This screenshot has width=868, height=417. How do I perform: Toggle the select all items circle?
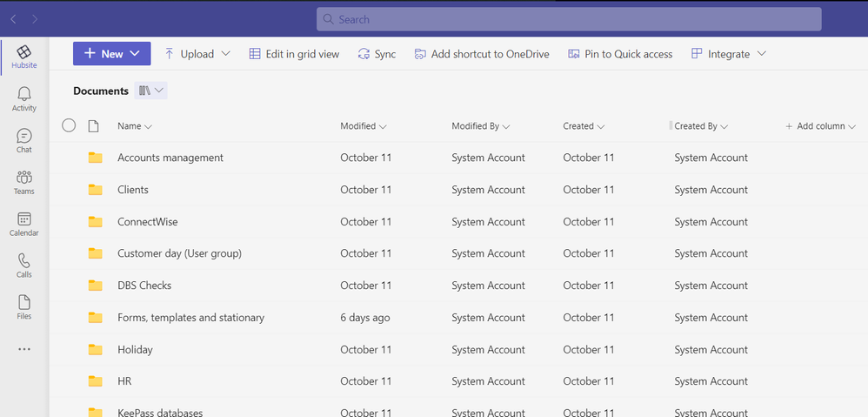[69, 126]
